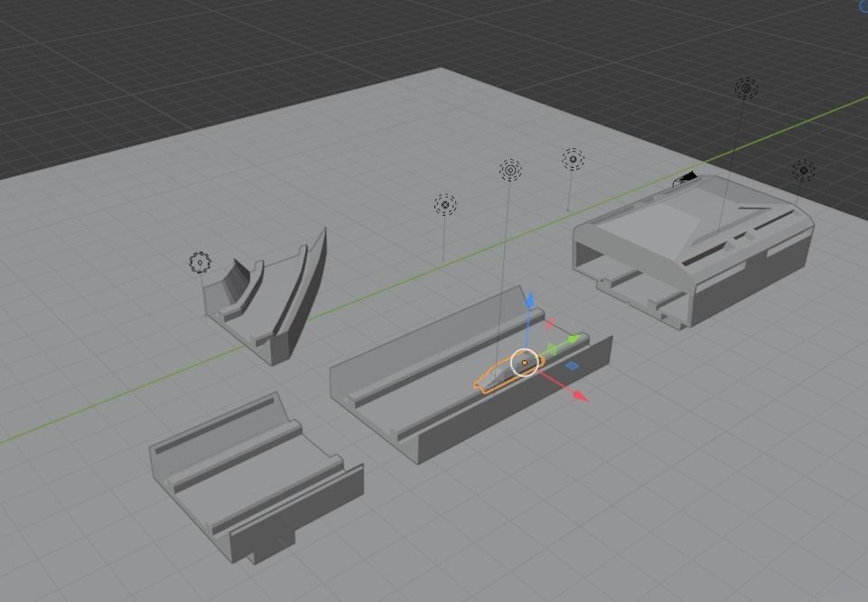Image resolution: width=868 pixels, height=602 pixels.
Task: Click the white circle at gizmo center
Action: click(x=524, y=363)
